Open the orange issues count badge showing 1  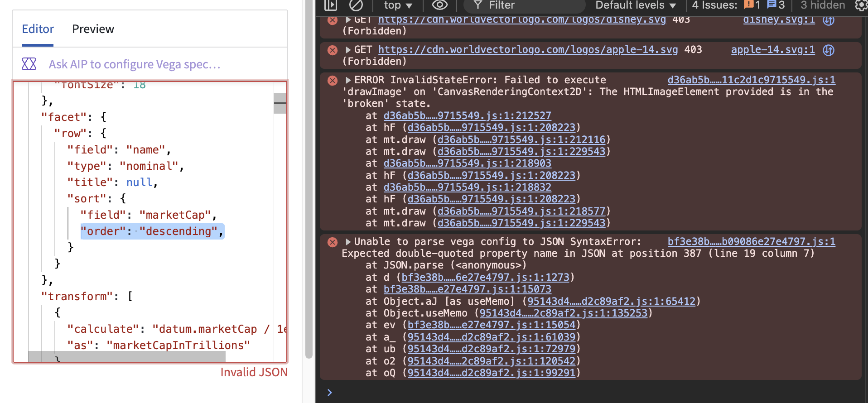click(x=752, y=5)
